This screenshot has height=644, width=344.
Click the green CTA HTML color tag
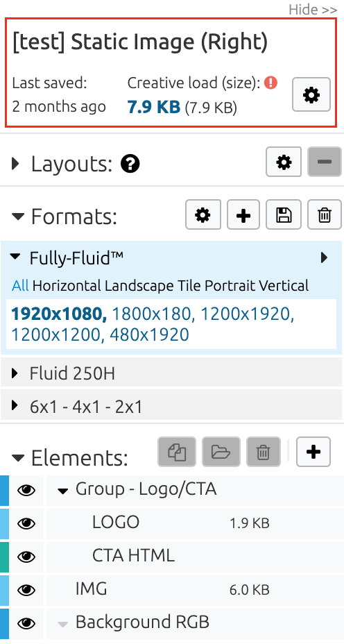pyautogui.click(x=4, y=557)
